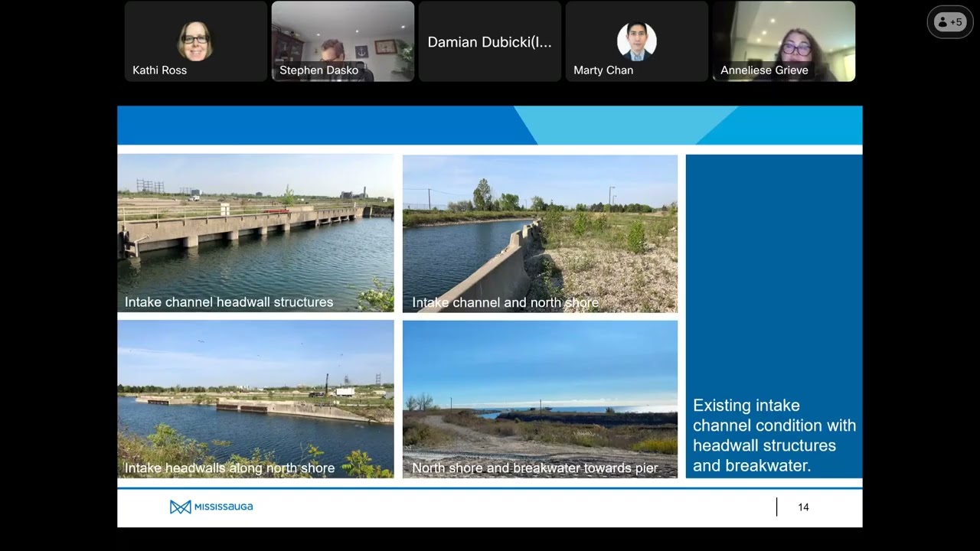Select Marty Chan participant tile
980x551 pixels.
pyautogui.click(x=637, y=41)
